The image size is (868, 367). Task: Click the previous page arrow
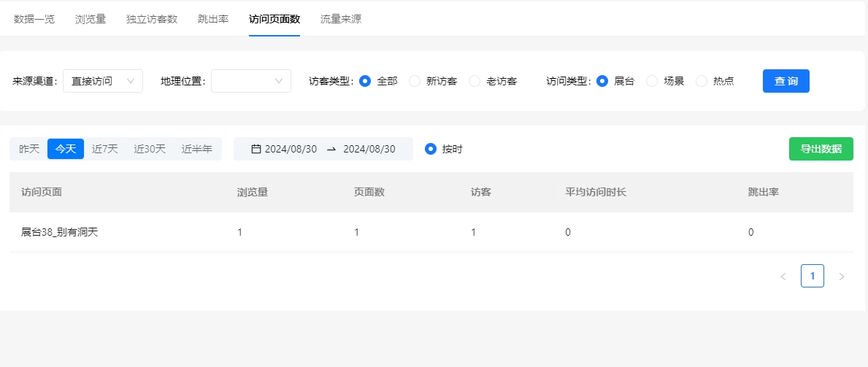click(x=783, y=277)
